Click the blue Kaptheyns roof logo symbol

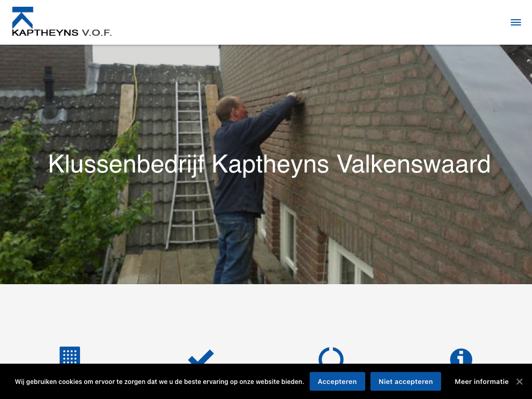[x=23, y=17]
